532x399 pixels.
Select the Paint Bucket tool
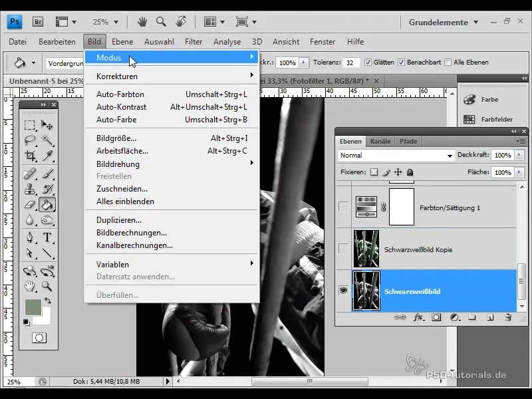[47, 205]
